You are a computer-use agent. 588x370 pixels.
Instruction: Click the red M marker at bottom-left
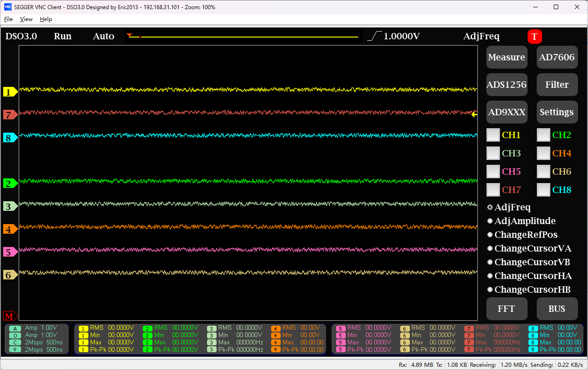coord(10,316)
